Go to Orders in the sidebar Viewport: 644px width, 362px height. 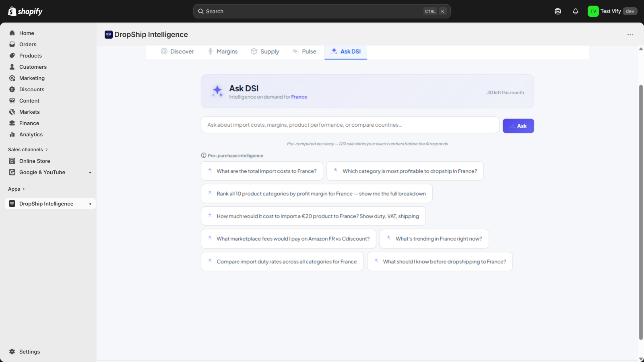[x=28, y=44]
